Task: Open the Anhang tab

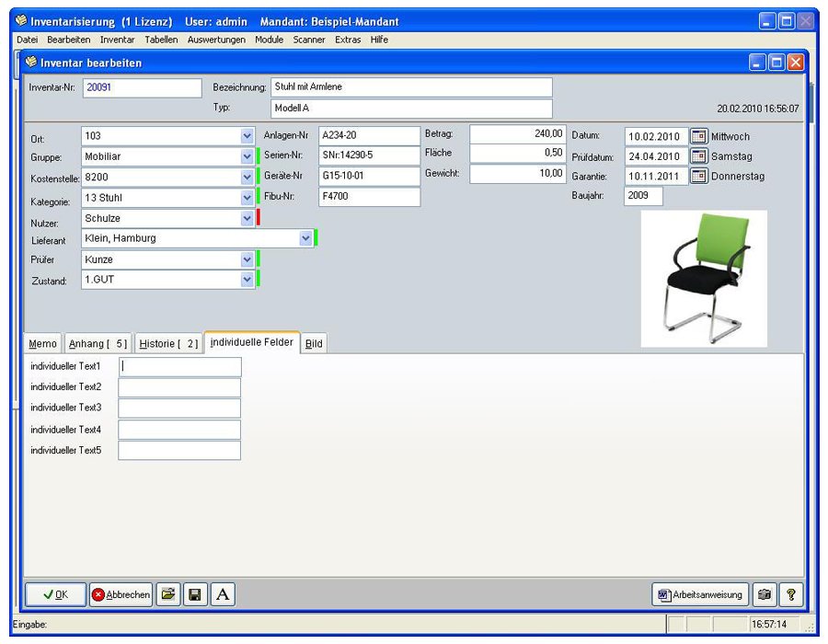Action: [x=98, y=342]
